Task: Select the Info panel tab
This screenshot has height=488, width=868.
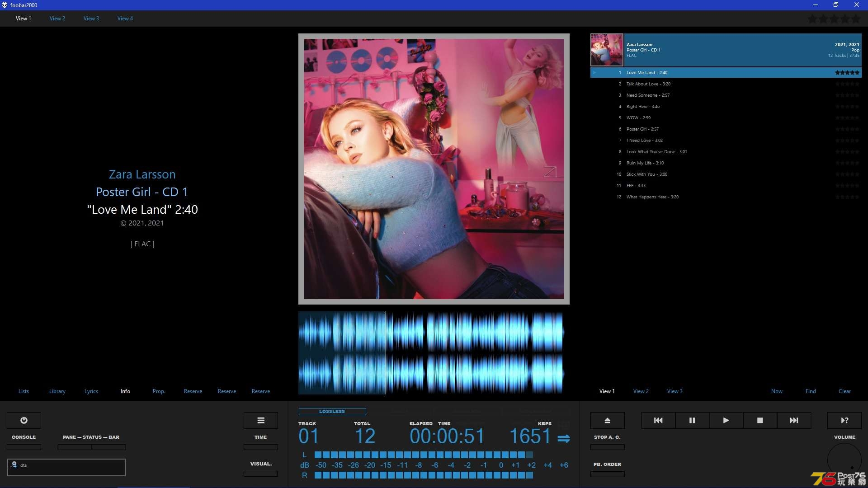Action: point(125,391)
